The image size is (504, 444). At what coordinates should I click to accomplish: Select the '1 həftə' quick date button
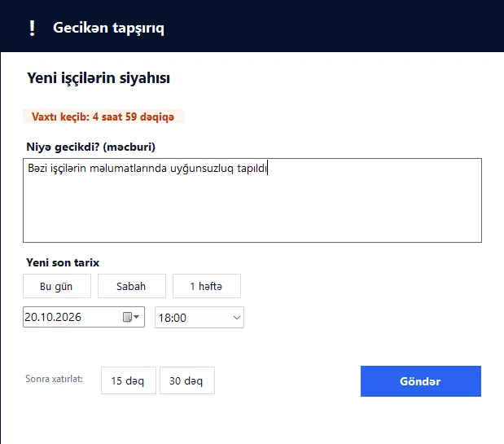(x=207, y=286)
